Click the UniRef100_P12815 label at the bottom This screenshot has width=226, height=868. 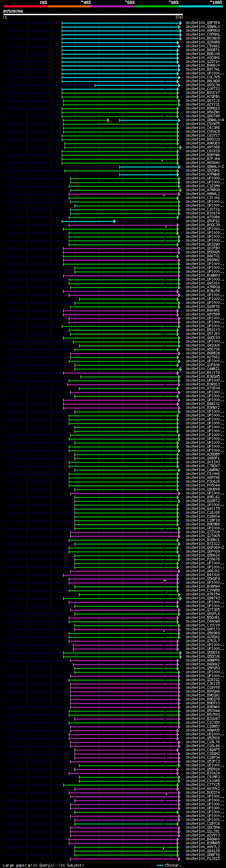pyautogui.click(x=203, y=859)
